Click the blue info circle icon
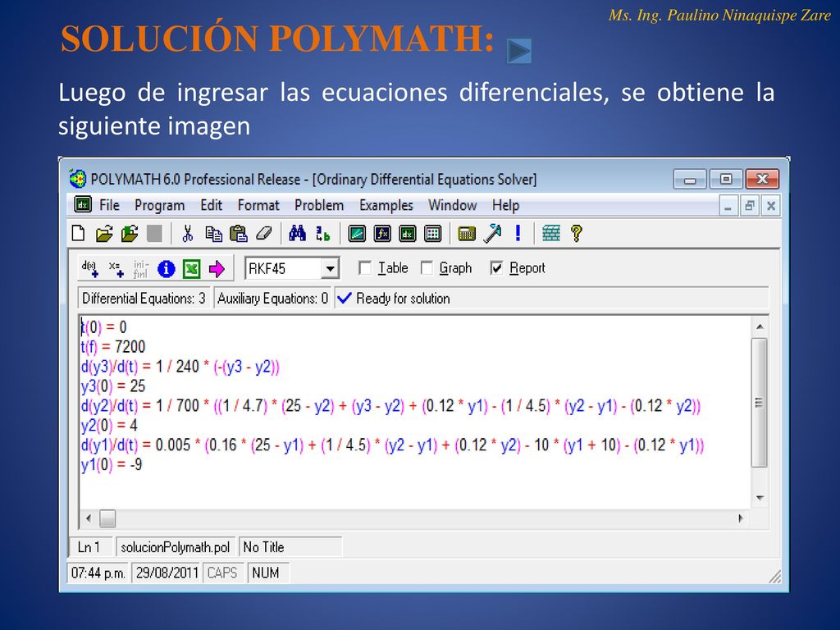The width and height of the screenshot is (840, 630). [x=166, y=269]
